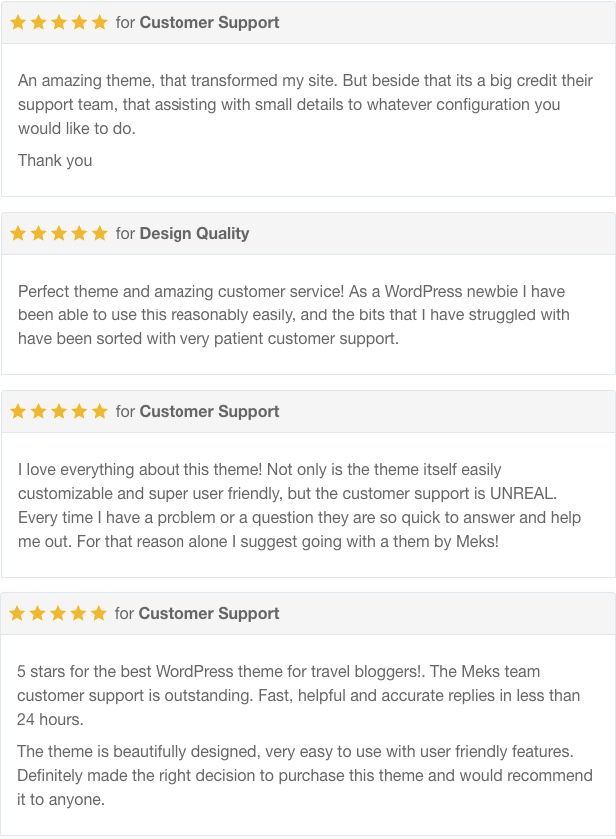Click the paragraph starting "An amazing theme"
616x839 pixels.
(290, 104)
